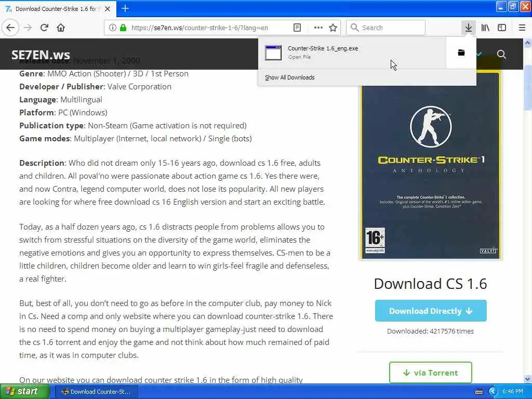Click Show All Downloads

point(290,77)
